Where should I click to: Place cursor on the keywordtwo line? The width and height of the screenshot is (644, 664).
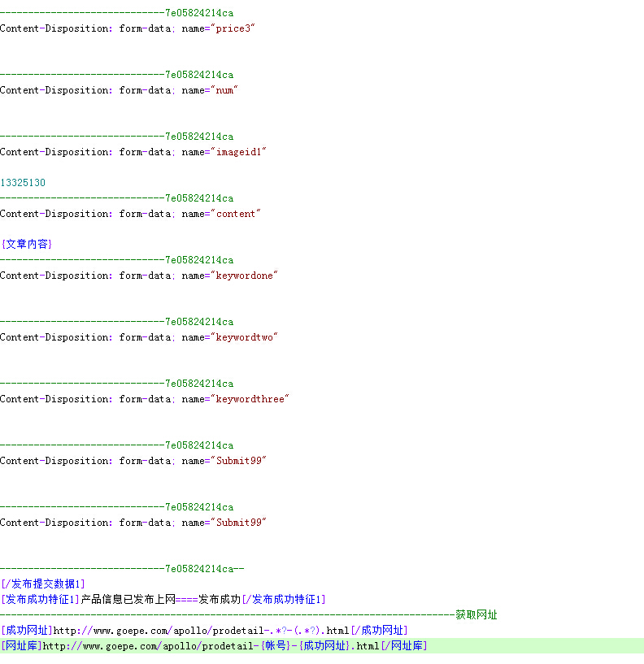pos(138,337)
